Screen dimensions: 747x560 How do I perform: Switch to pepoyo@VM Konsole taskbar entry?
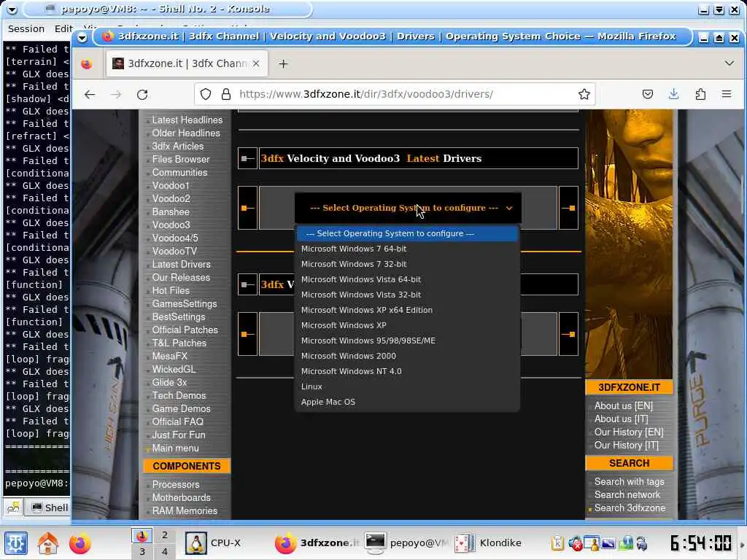point(407,542)
